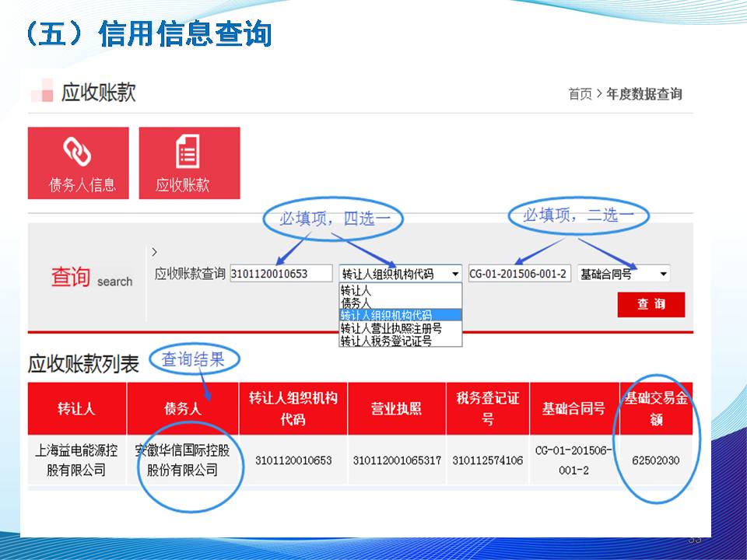Select 转让人 option in dropdown list
This screenshot has width=747, height=560.
pyautogui.click(x=356, y=290)
